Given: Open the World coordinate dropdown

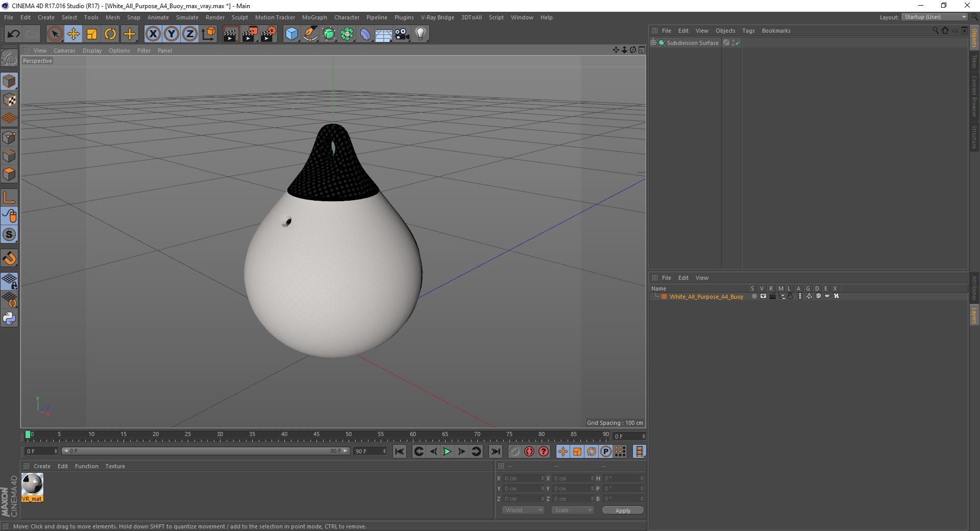Looking at the screenshot, I should tap(523, 510).
